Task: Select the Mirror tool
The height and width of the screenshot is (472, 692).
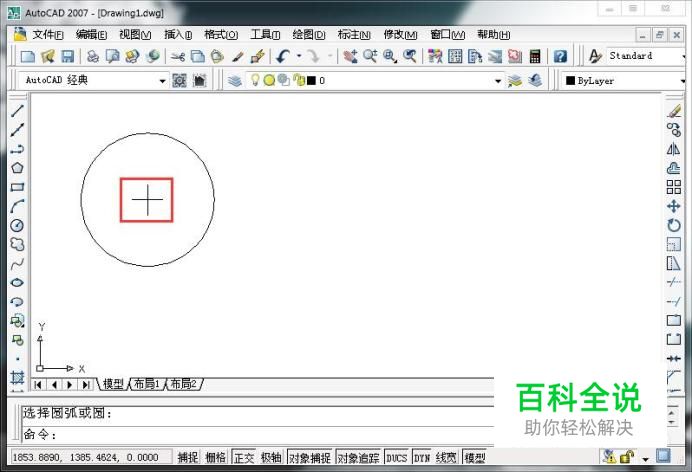Action: pos(674,149)
